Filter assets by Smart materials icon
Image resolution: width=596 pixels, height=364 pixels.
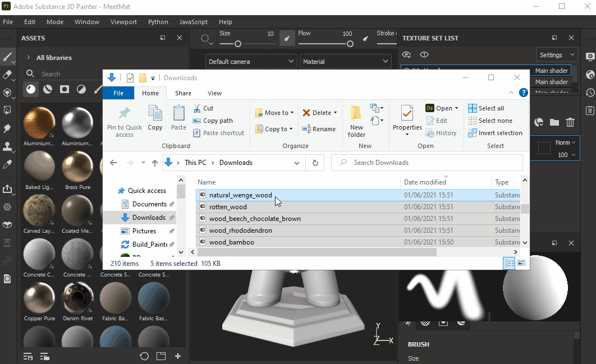[x=48, y=89]
